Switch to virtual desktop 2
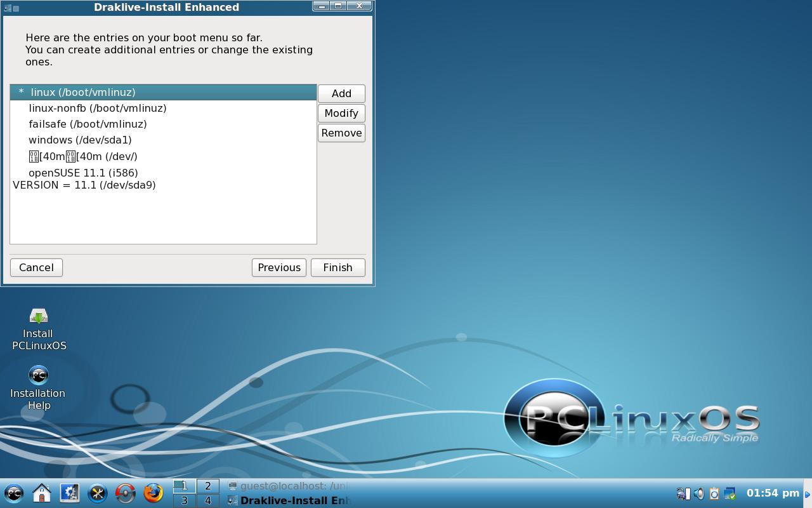The image size is (812, 508). [x=208, y=486]
